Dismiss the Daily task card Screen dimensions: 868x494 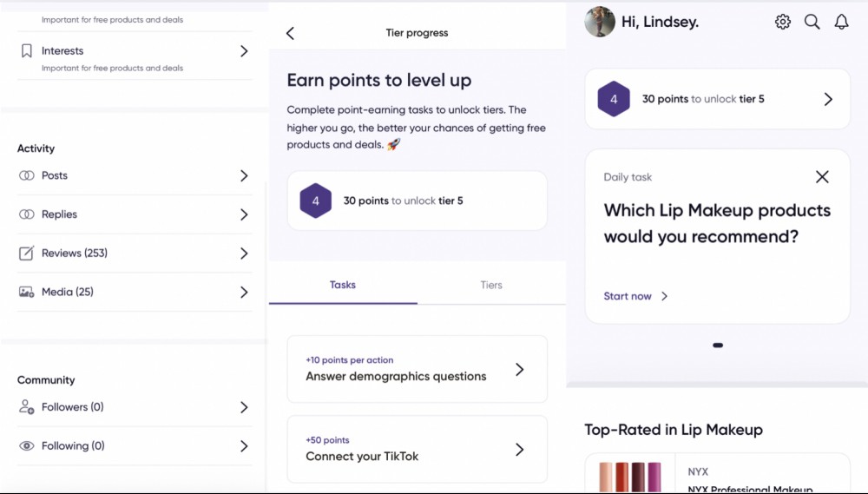pos(822,176)
